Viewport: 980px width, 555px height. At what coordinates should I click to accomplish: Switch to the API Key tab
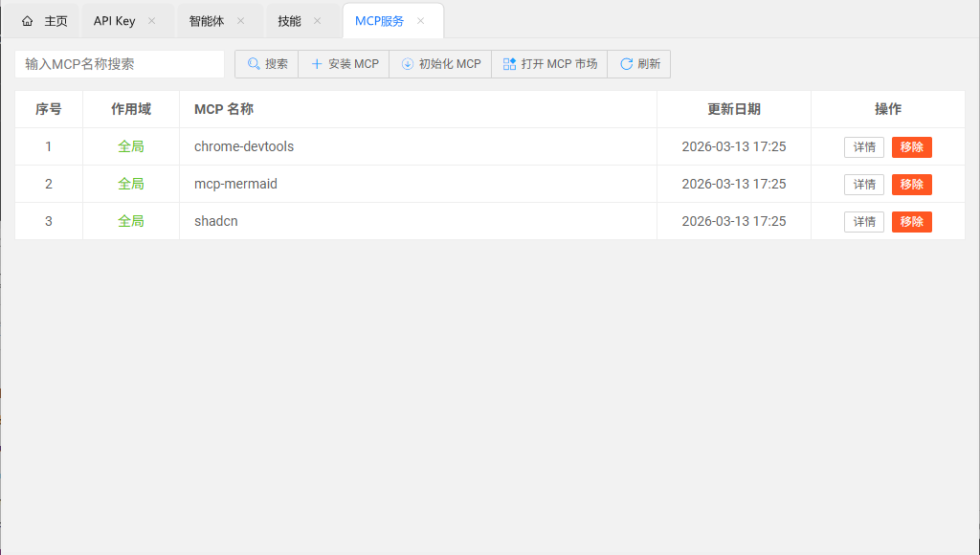pos(115,21)
